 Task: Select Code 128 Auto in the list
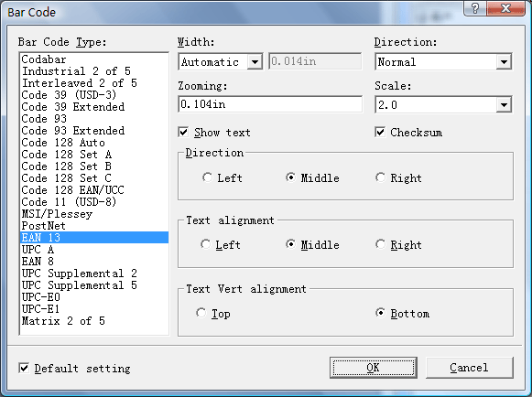click(x=94, y=143)
